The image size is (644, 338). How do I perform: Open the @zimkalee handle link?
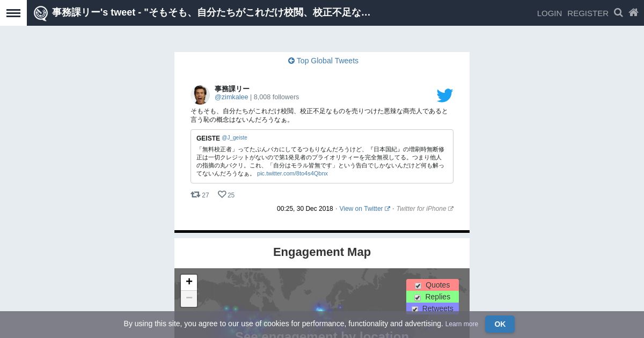click(231, 97)
